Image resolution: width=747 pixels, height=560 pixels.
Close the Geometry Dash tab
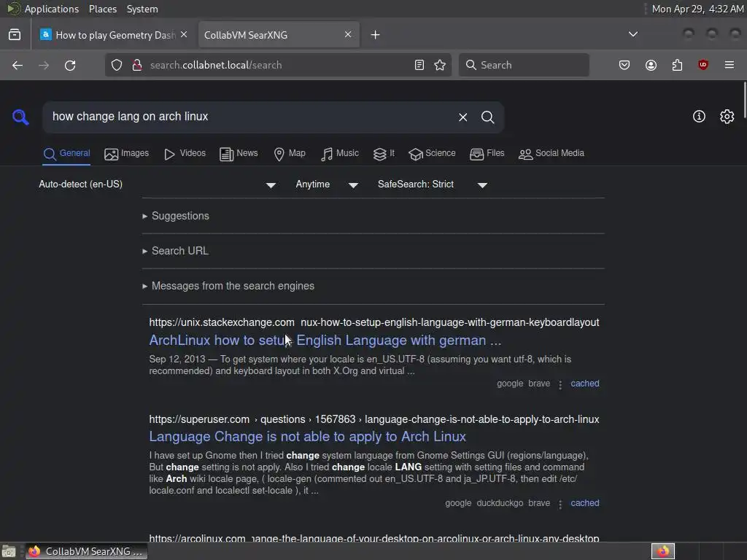pos(184,35)
